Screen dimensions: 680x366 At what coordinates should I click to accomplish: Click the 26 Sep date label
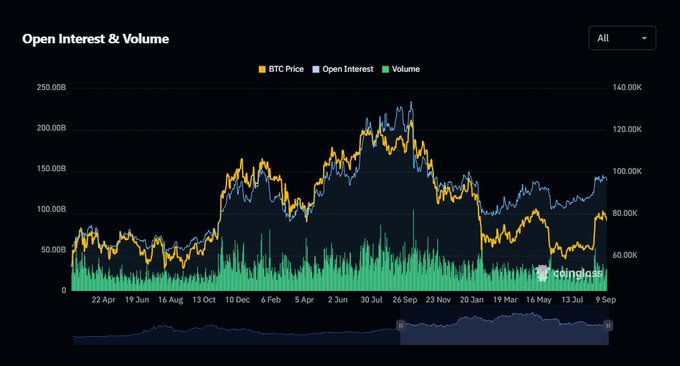click(x=405, y=300)
